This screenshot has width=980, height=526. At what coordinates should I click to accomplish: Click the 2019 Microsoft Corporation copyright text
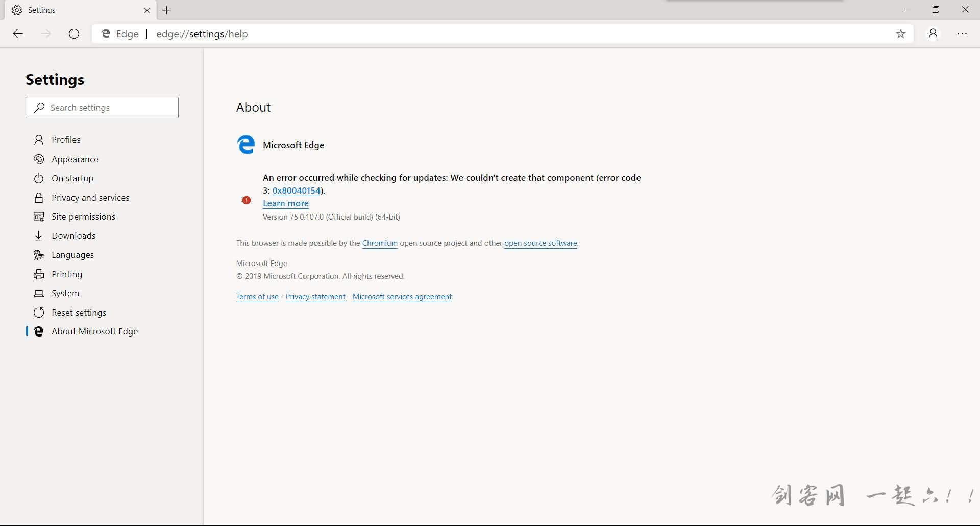[321, 276]
